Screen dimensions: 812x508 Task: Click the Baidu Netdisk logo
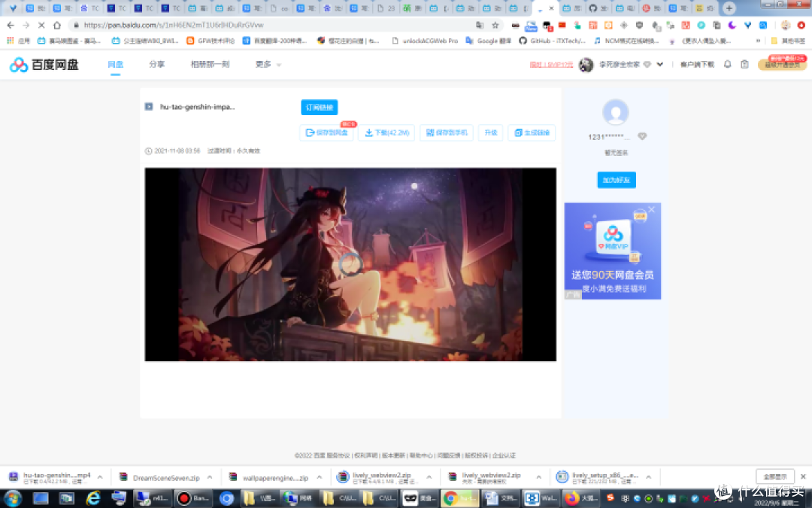44,64
